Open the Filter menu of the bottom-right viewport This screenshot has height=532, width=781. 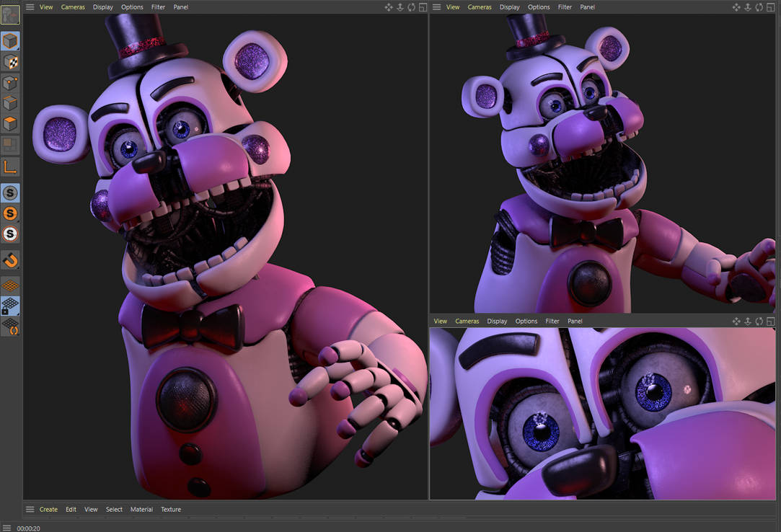(552, 321)
